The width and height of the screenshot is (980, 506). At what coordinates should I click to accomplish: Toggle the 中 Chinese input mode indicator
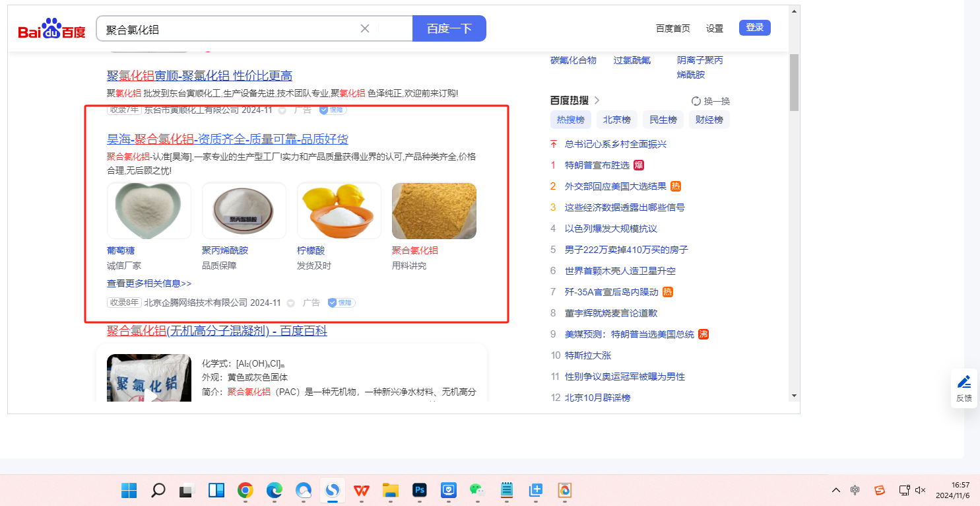click(x=855, y=490)
